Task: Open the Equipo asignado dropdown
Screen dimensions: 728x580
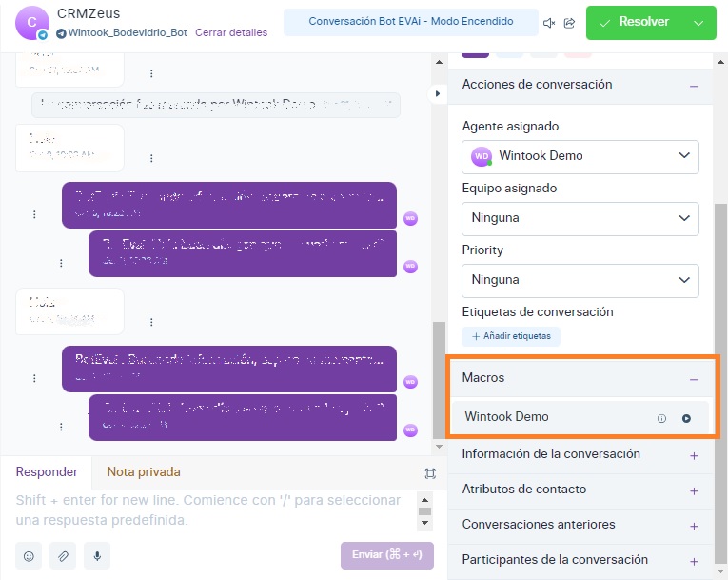Action: click(x=580, y=218)
